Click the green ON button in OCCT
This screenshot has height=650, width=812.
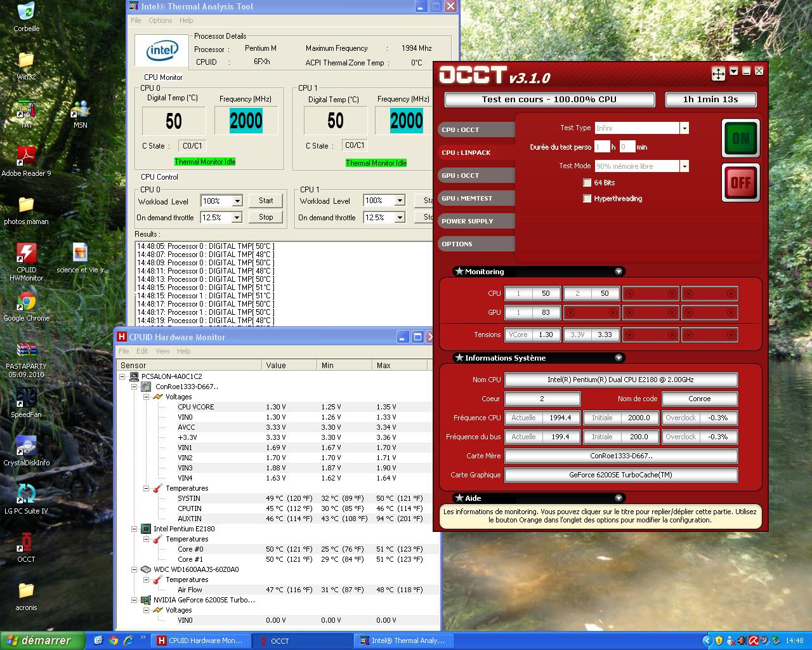[740, 138]
